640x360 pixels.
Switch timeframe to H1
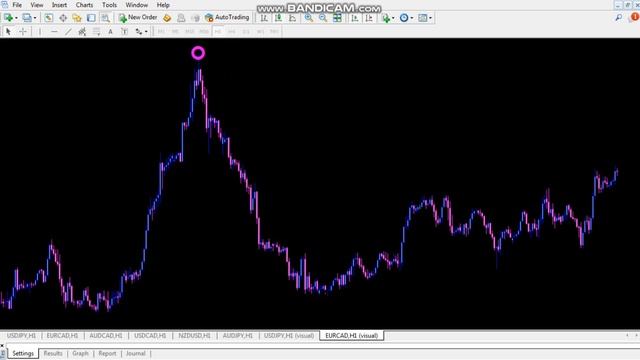pos(218,31)
